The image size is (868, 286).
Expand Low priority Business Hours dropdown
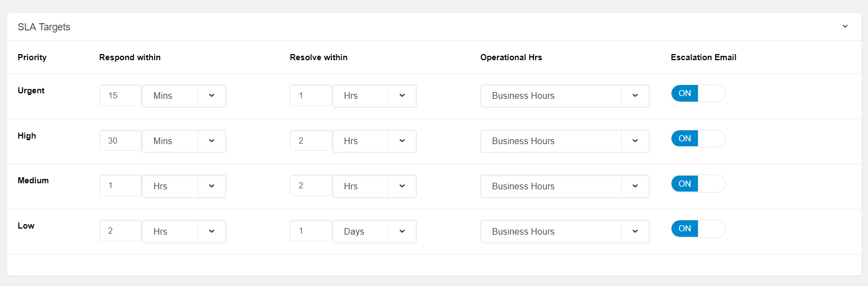pos(565,231)
